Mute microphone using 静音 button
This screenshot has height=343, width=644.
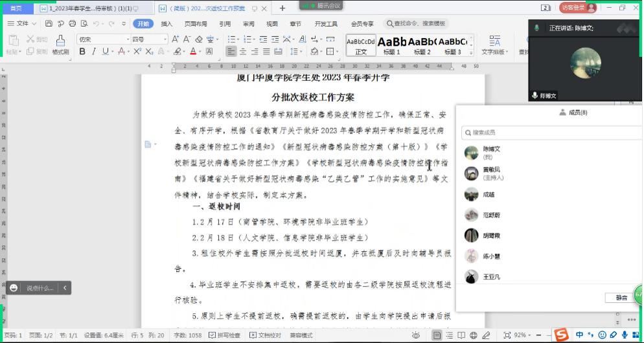tap(621, 298)
